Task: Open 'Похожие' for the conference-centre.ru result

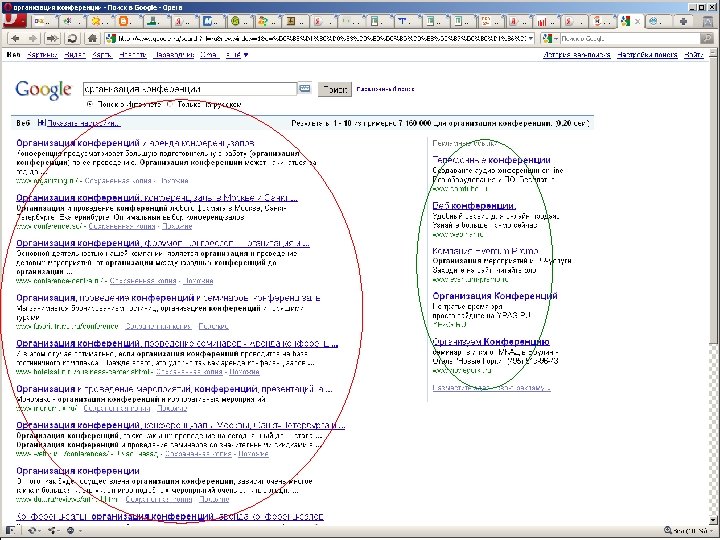Action: point(198,281)
